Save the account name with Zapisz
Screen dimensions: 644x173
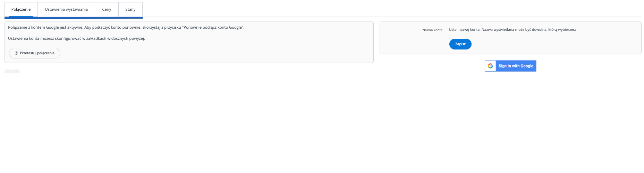460,44
